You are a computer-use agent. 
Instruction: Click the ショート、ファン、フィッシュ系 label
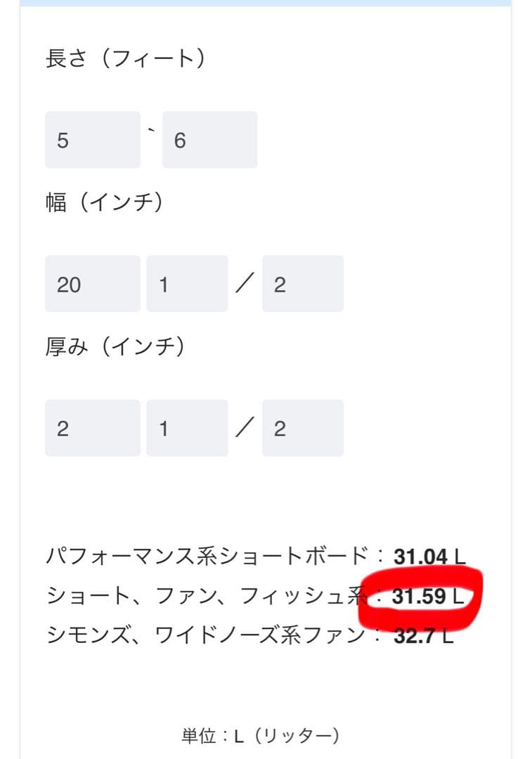point(204,595)
